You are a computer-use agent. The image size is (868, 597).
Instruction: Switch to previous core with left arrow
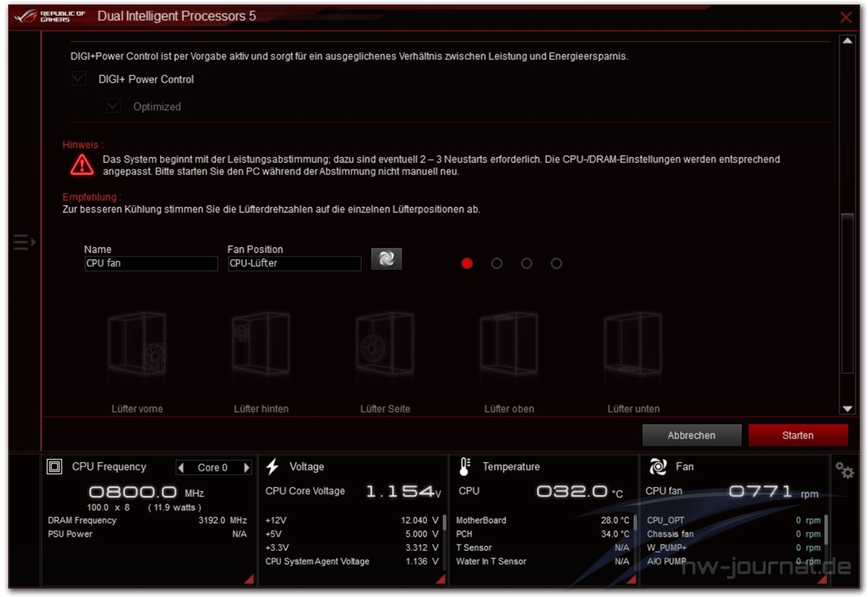pyautogui.click(x=182, y=468)
